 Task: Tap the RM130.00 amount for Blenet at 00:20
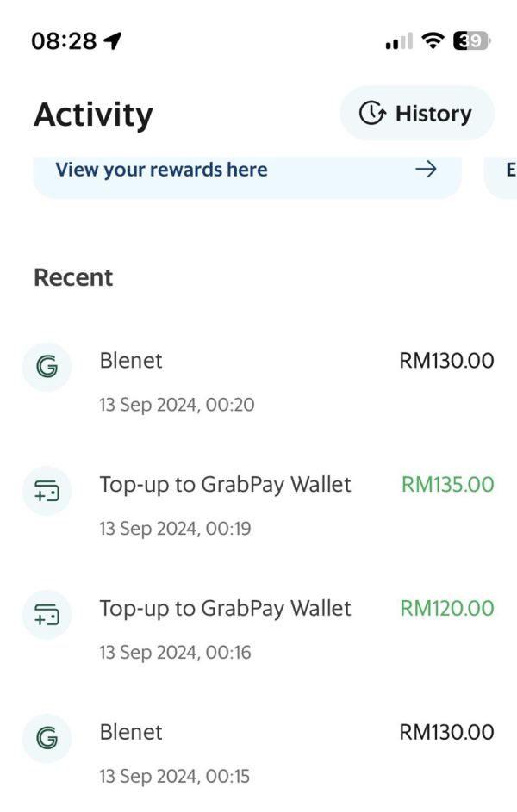[446, 361]
